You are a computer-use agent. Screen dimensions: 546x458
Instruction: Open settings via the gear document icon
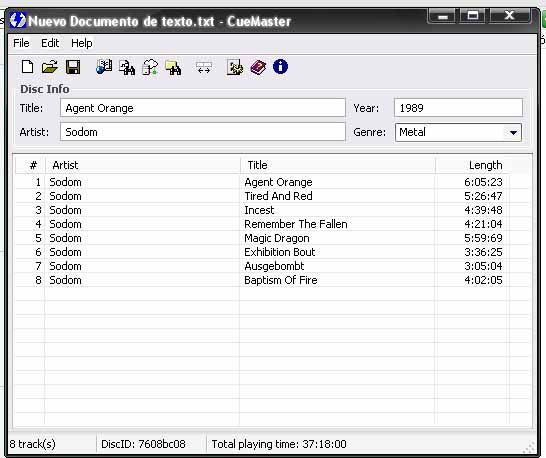point(235,67)
